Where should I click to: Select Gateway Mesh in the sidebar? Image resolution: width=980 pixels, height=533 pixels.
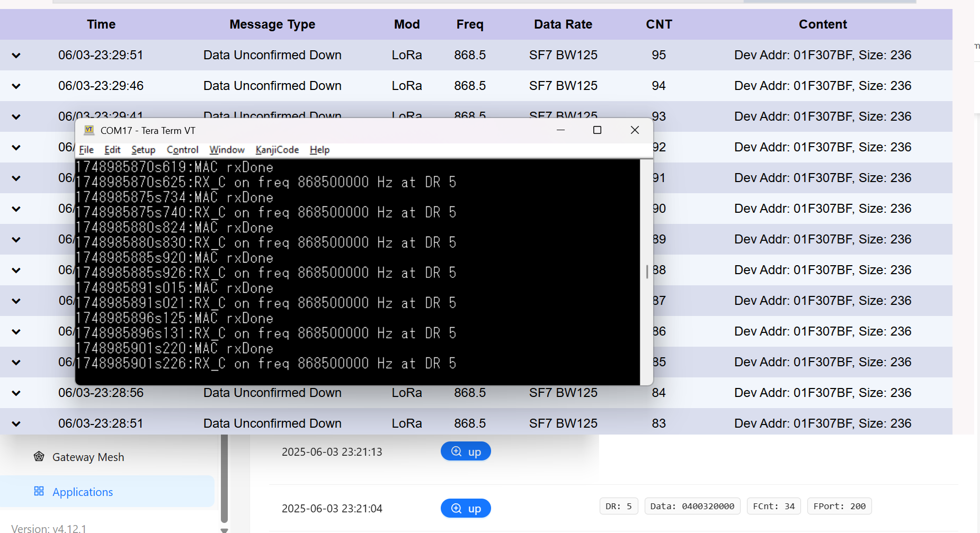tap(88, 456)
